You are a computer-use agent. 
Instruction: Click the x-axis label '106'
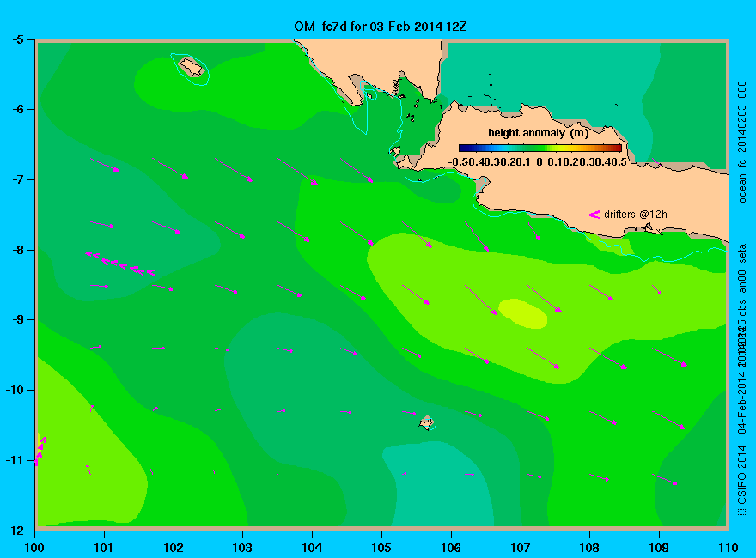pos(451,548)
